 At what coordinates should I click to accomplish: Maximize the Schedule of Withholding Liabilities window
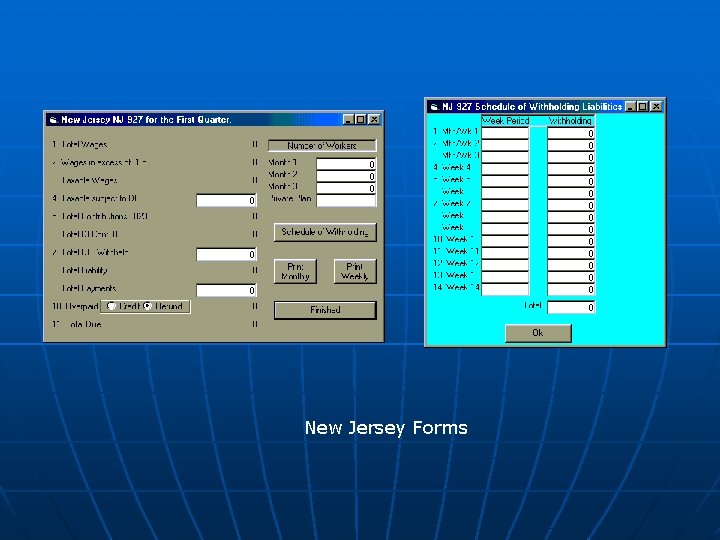[x=643, y=107]
